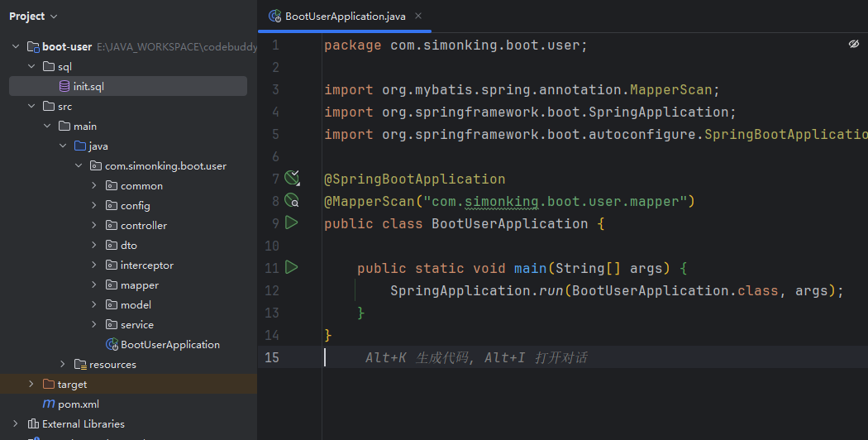Image resolution: width=868 pixels, height=440 pixels.
Task: Expand the target folder
Action: [31, 384]
